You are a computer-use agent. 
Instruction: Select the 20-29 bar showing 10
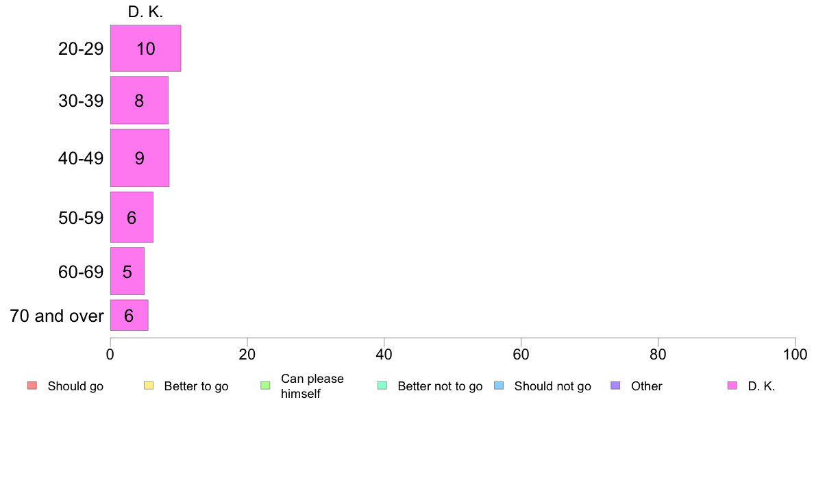[x=145, y=48]
